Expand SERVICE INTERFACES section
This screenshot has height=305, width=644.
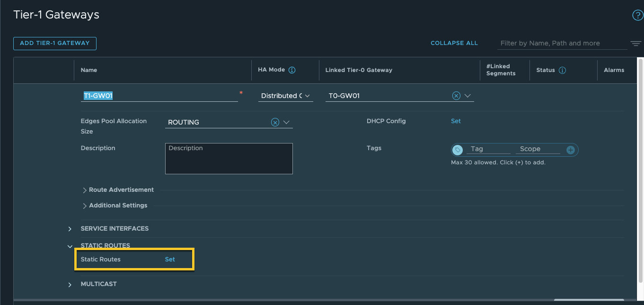[x=70, y=229]
